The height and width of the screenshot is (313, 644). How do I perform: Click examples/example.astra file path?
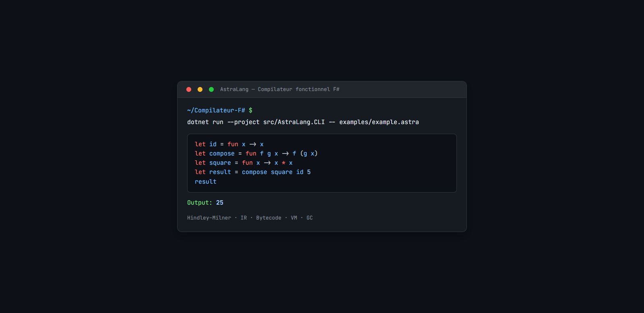tap(379, 122)
